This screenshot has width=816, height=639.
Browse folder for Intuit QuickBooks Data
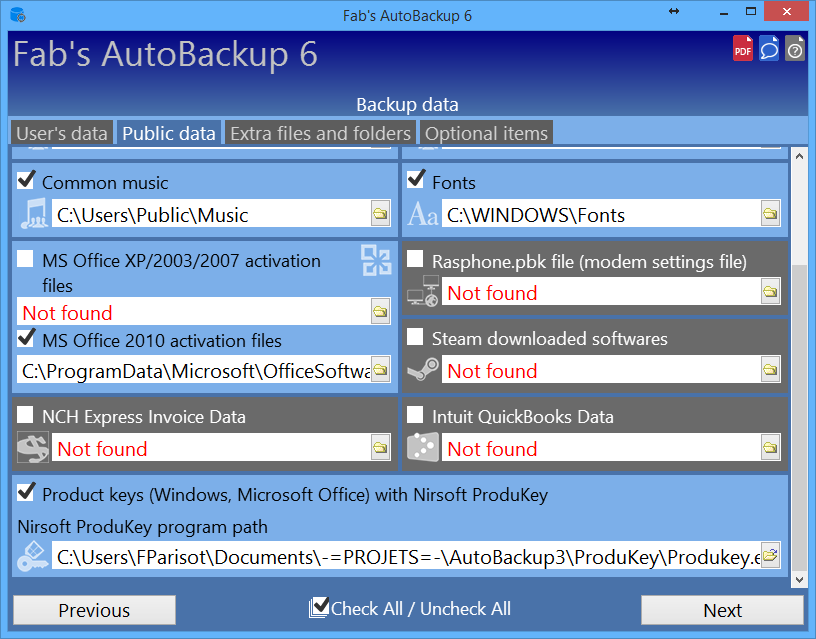pyautogui.click(x=770, y=448)
